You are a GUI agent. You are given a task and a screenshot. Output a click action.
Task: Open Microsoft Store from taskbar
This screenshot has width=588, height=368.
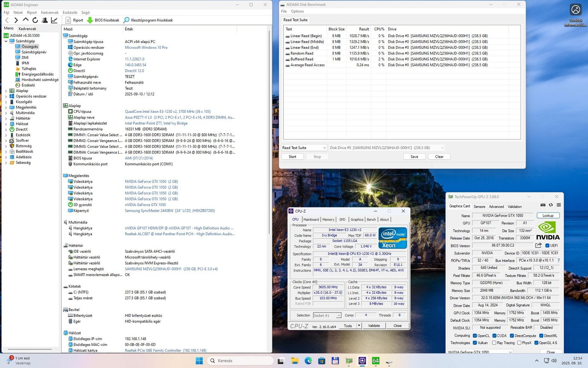322,361
